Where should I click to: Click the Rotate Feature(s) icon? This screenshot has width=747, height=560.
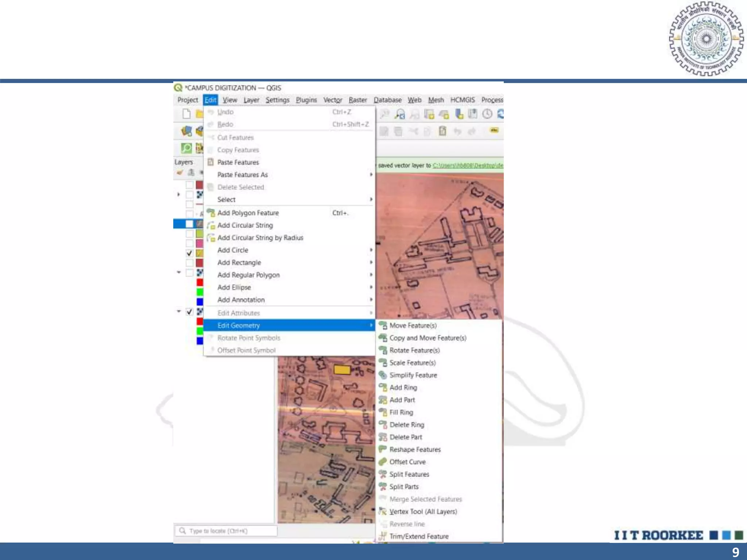coord(382,350)
